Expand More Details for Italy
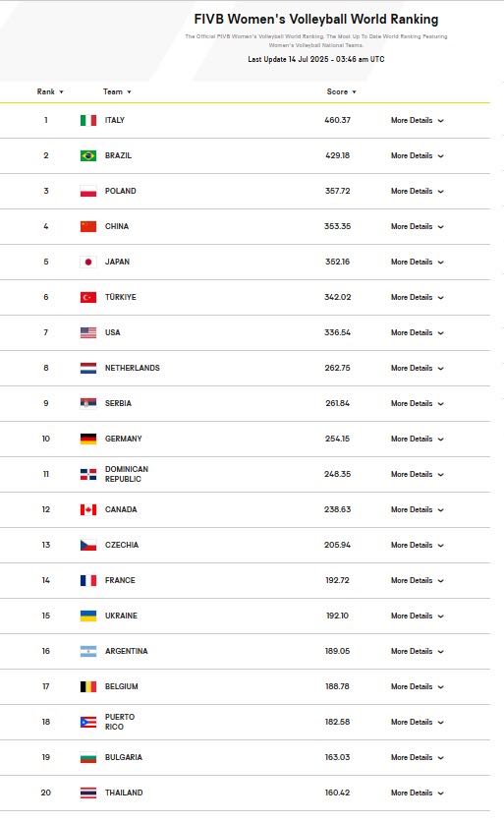Screen dimensions: 504x822 click(x=417, y=121)
